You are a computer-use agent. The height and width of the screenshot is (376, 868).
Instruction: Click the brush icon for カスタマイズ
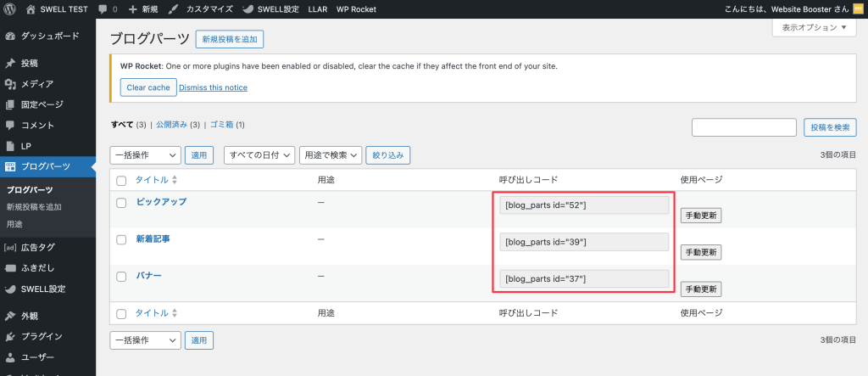pos(173,9)
